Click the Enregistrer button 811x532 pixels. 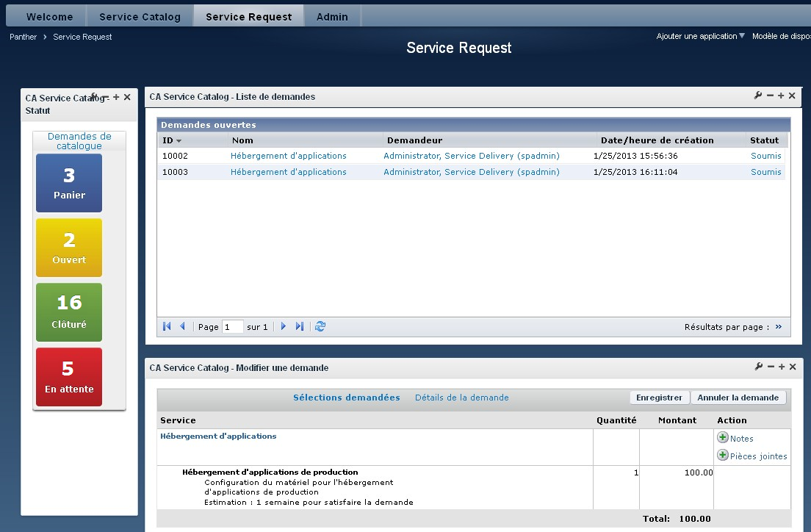point(659,398)
